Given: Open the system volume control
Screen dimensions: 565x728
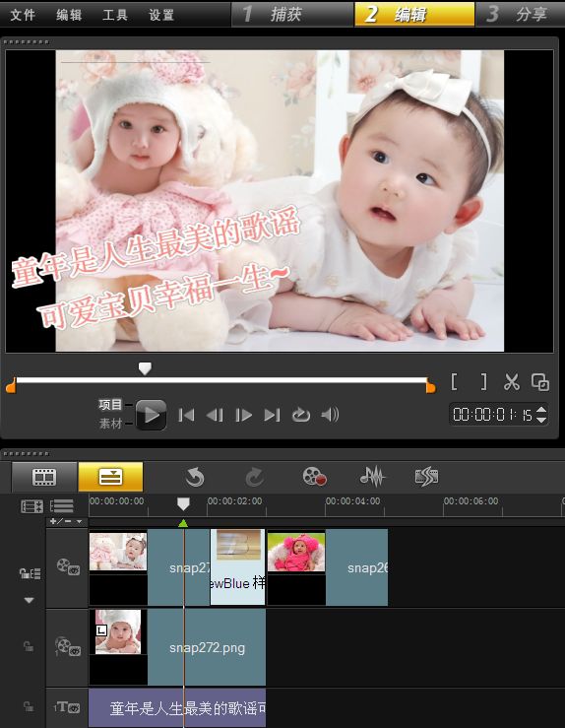Looking at the screenshot, I should [330, 414].
